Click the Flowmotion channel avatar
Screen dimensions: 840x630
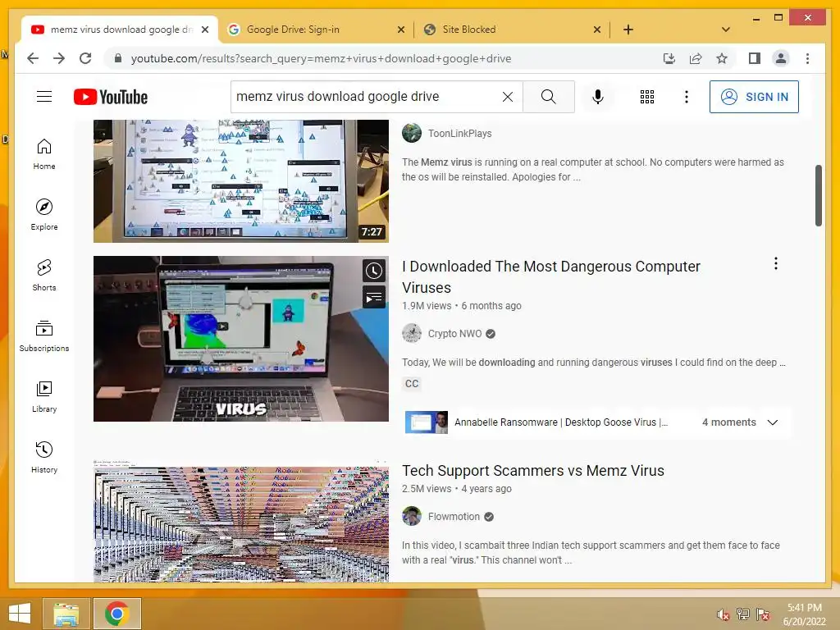click(x=412, y=517)
